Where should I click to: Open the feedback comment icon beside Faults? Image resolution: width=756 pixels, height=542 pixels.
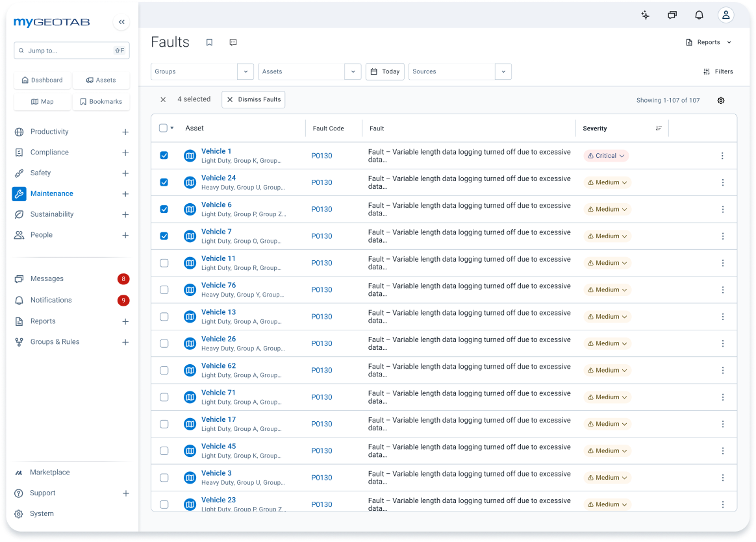click(x=233, y=42)
